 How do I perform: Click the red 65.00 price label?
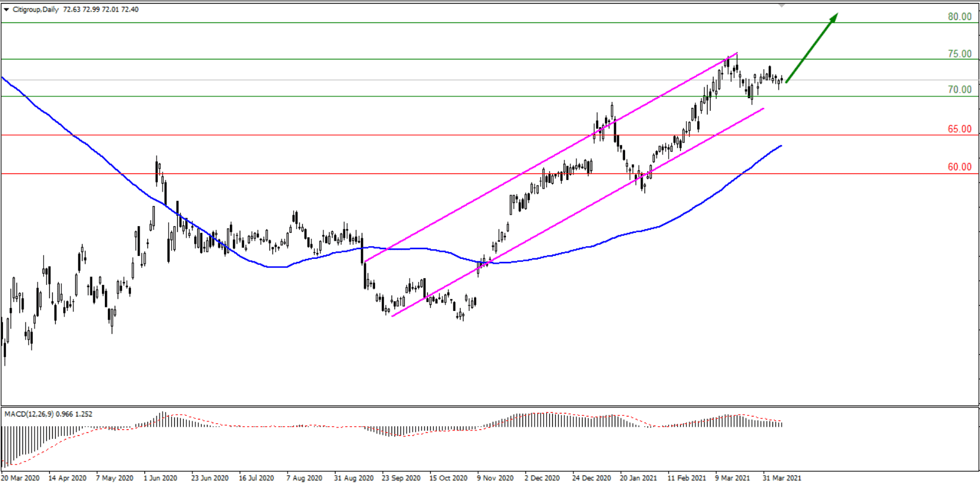pyautogui.click(x=959, y=129)
